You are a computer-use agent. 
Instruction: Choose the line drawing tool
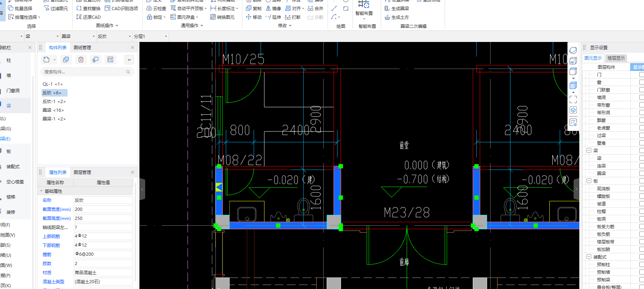[x=334, y=8]
